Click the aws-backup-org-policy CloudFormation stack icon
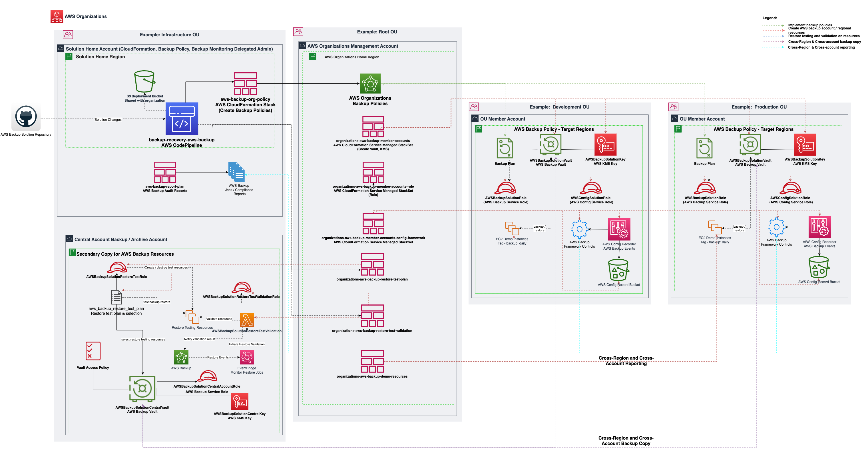Image resolution: width=868 pixels, height=453 pixels. (245, 84)
